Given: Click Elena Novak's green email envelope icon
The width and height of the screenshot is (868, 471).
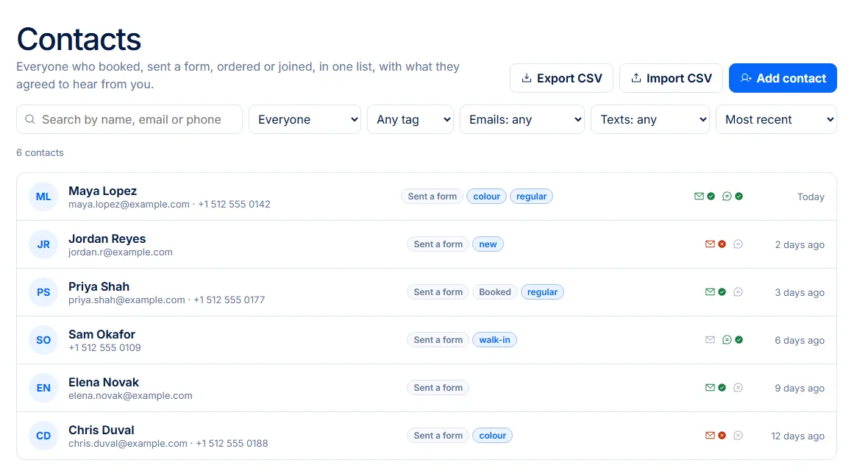Looking at the screenshot, I should click(711, 387).
